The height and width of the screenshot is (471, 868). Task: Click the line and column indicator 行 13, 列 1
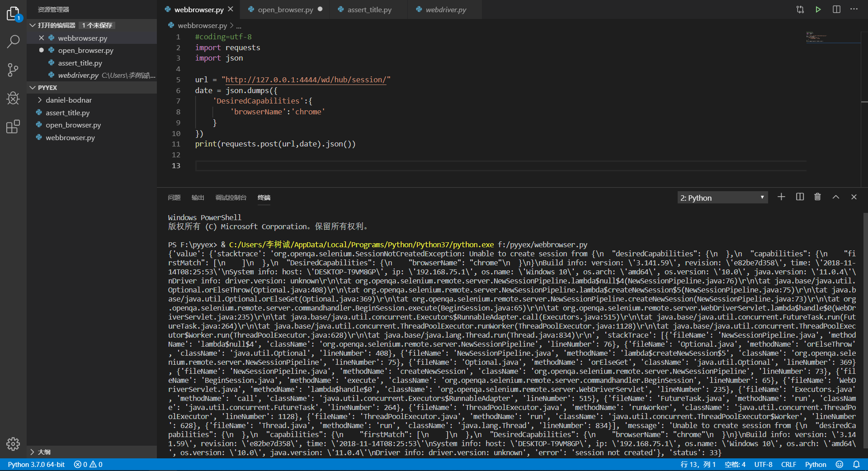pyautogui.click(x=698, y=464)
